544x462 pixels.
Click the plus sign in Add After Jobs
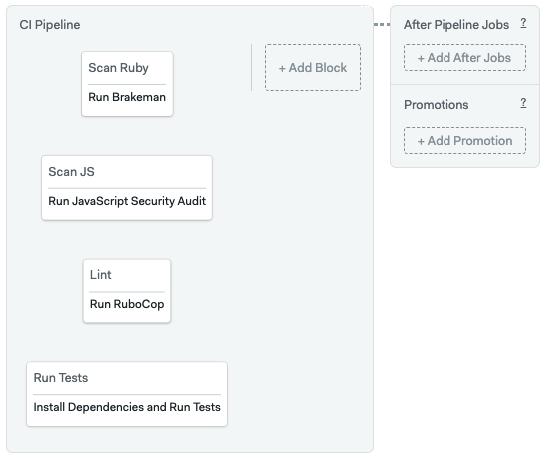pos(421,58)
